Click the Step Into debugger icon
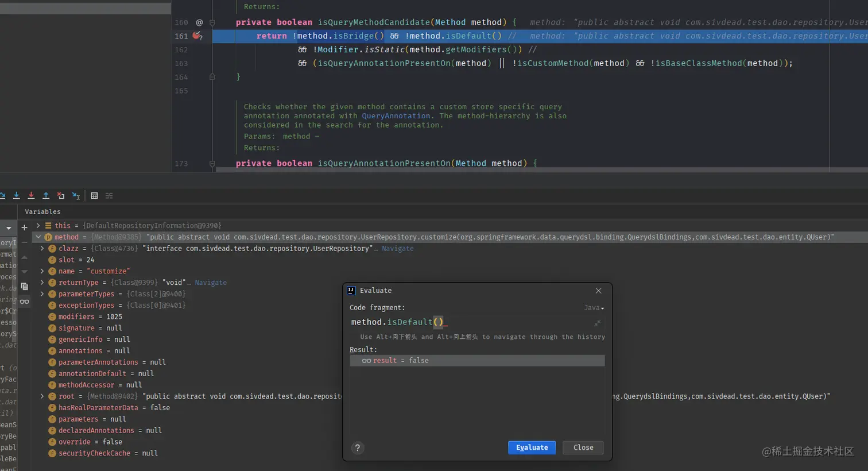868x471 pixels. coord(16,196)
